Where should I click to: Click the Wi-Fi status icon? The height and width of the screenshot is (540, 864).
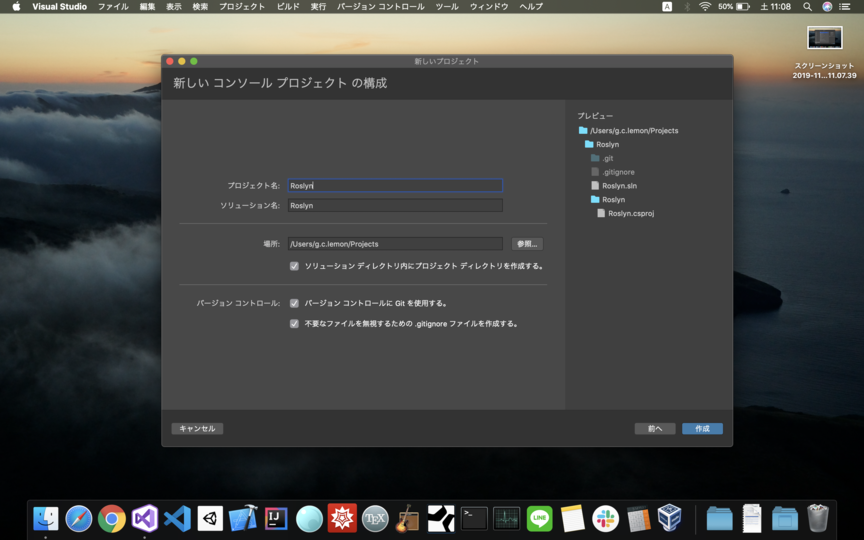tap(705, 7)
